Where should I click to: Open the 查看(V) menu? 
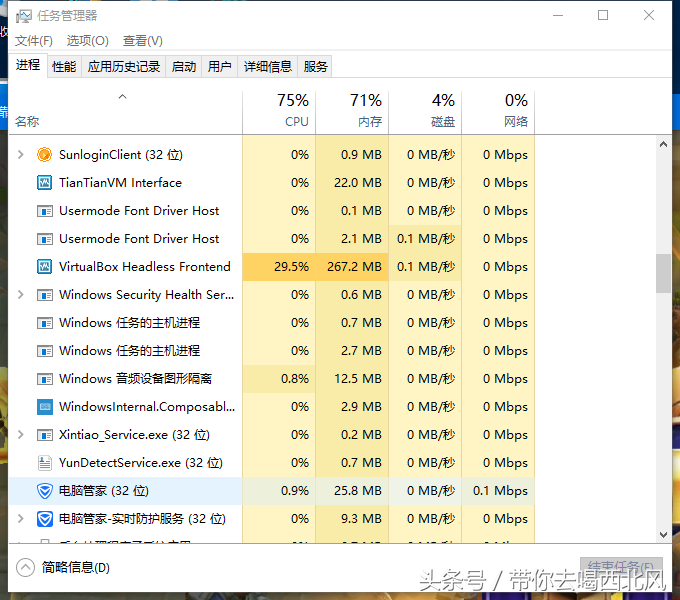(142, 41)
